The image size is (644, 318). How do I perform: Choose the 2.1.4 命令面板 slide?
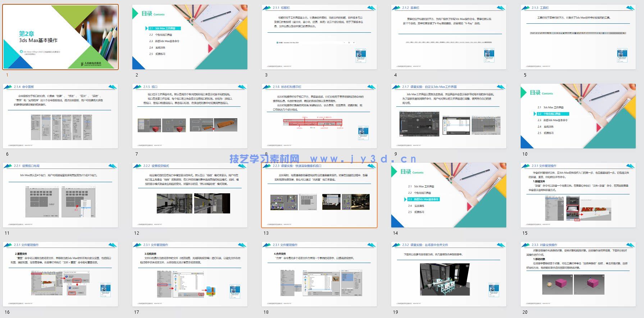coord(60,116)
